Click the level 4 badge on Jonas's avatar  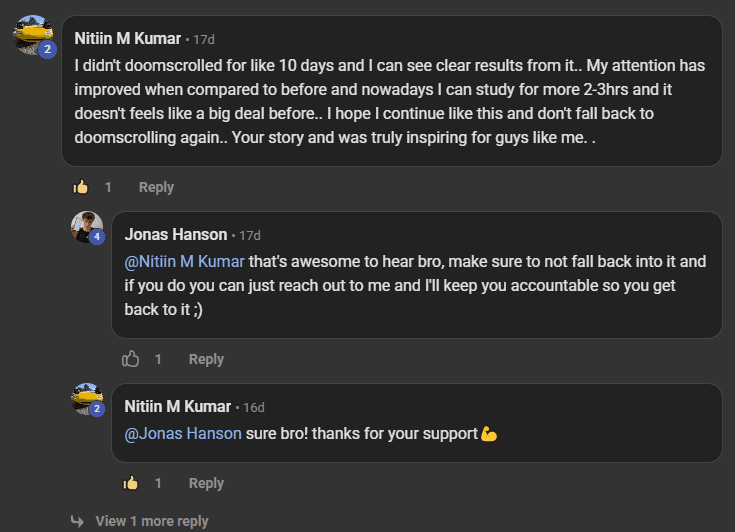[97, 238]
